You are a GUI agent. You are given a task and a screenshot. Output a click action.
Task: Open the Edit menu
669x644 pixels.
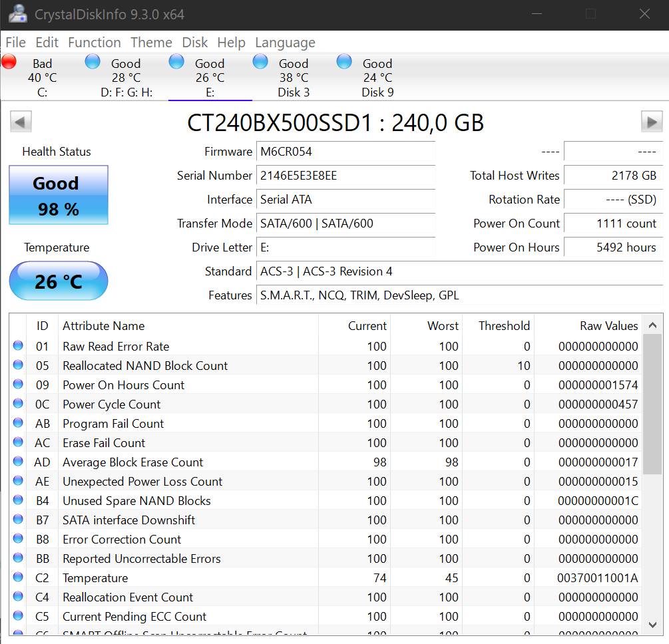tap(47, 42)
